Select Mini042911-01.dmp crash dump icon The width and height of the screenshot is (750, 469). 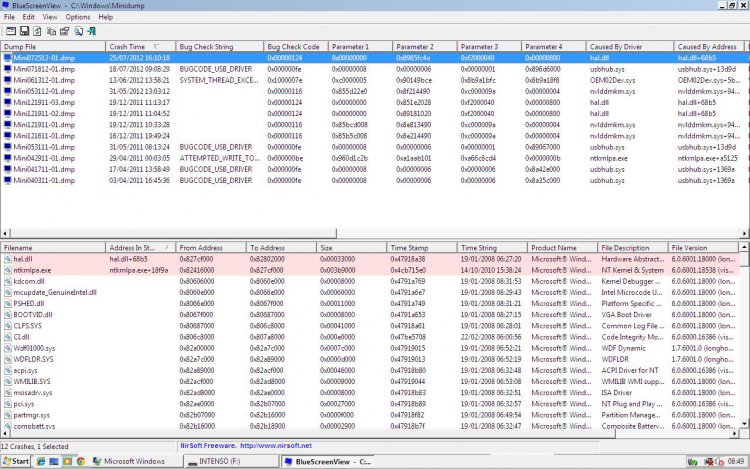[x=7, y=158]
